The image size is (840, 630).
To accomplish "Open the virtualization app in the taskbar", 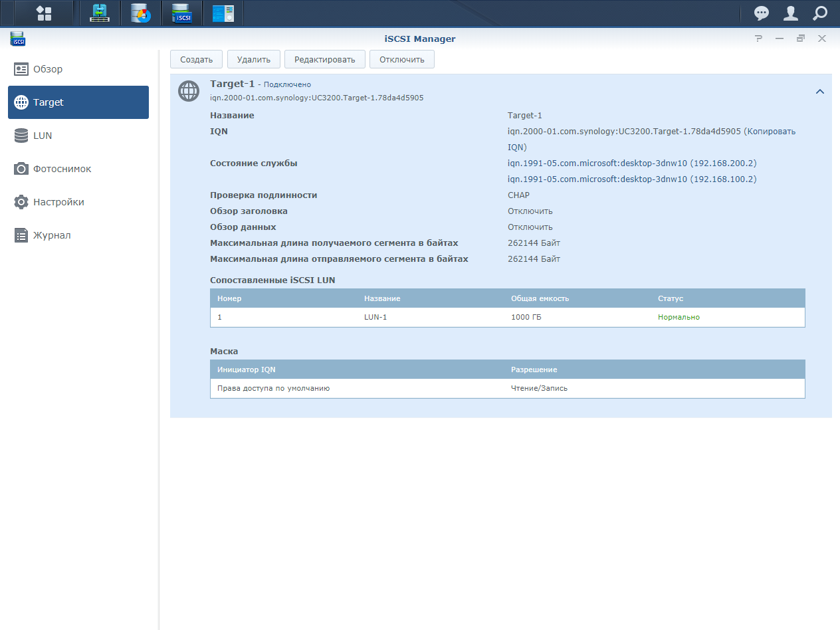I will [x=100, y=13].
